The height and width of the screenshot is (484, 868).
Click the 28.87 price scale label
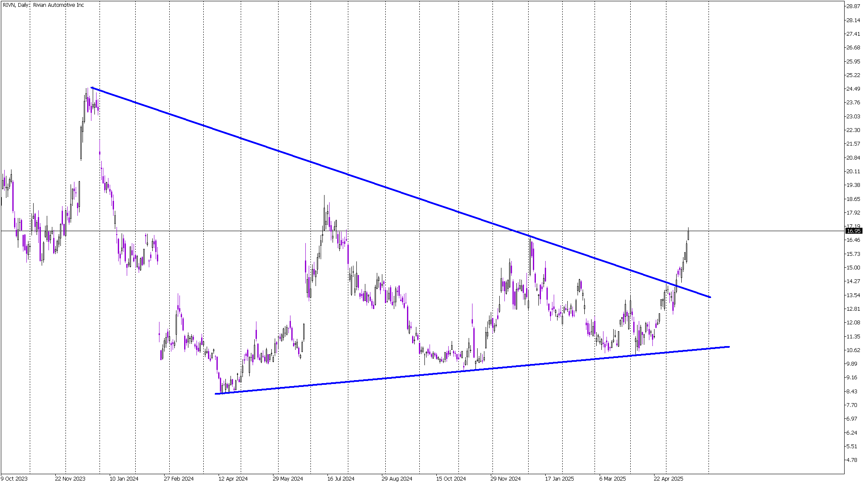click(x=854, y=6)
